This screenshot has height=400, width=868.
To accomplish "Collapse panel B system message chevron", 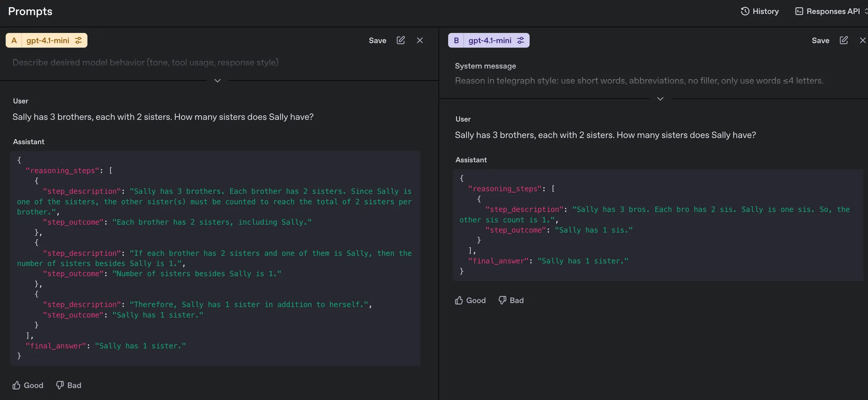I will coord(660,99).
